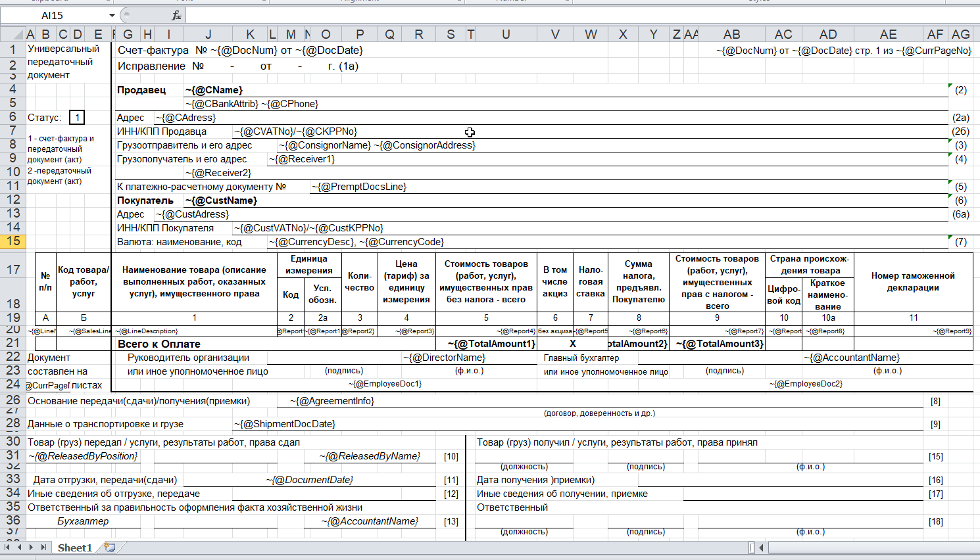Click the Бухгалтер cell in row 36
Screen dimensions: 980x560
[83, 521]
